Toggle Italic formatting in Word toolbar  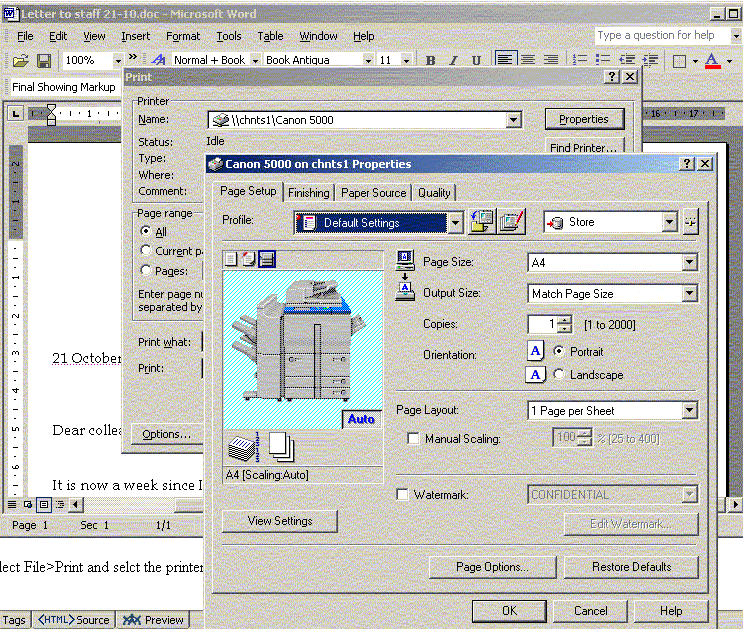coord(452,60)
